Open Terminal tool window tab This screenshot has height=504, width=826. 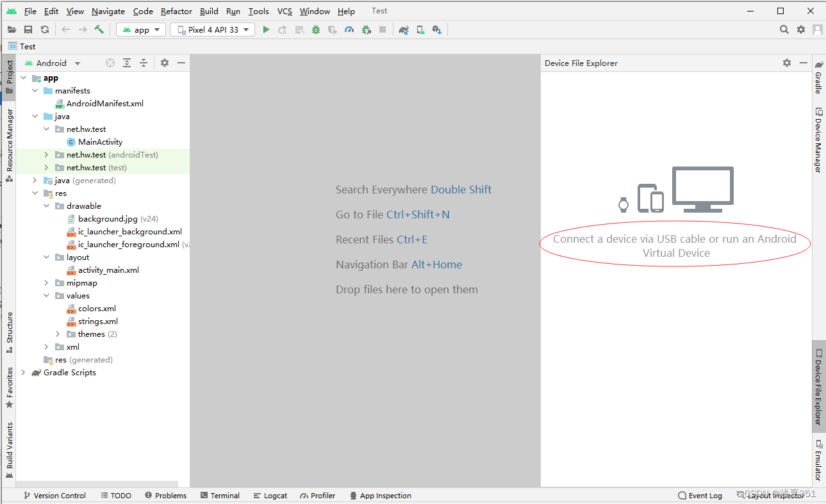coord(220,496)
